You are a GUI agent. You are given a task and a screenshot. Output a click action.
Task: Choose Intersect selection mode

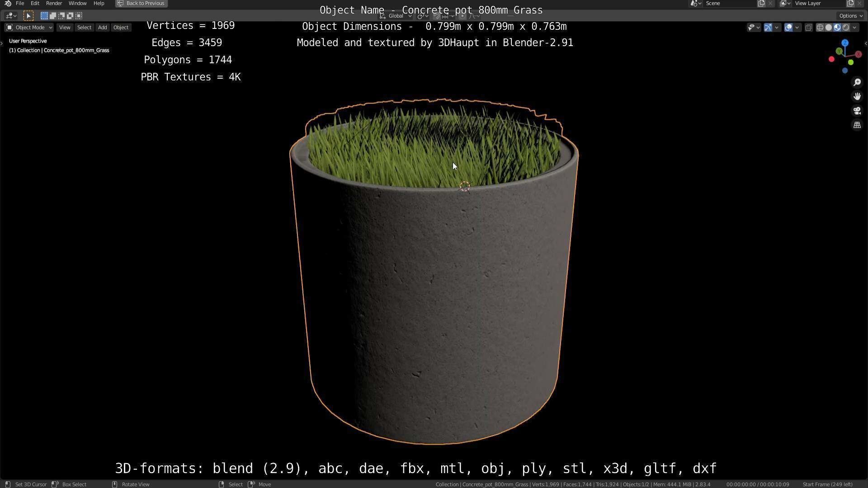click(79, 16)
